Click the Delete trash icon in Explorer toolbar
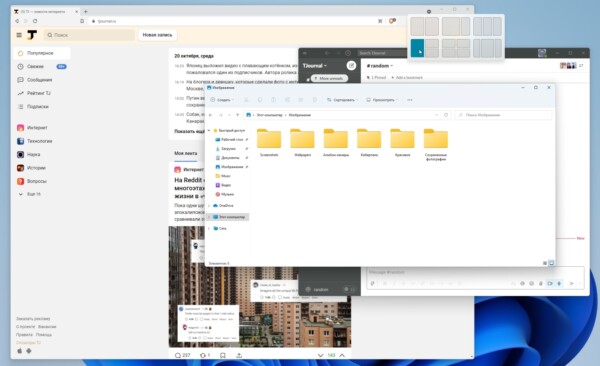 [x=315, y=100]
